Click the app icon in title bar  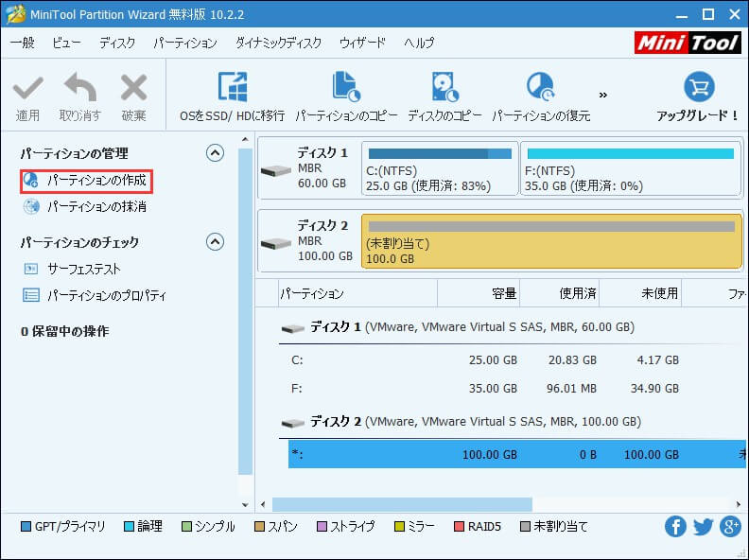[15, 14]
